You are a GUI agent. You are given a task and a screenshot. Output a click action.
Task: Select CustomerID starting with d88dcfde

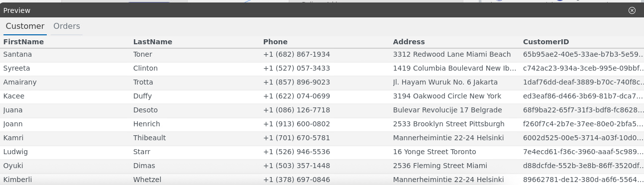(x=582, y=166)
